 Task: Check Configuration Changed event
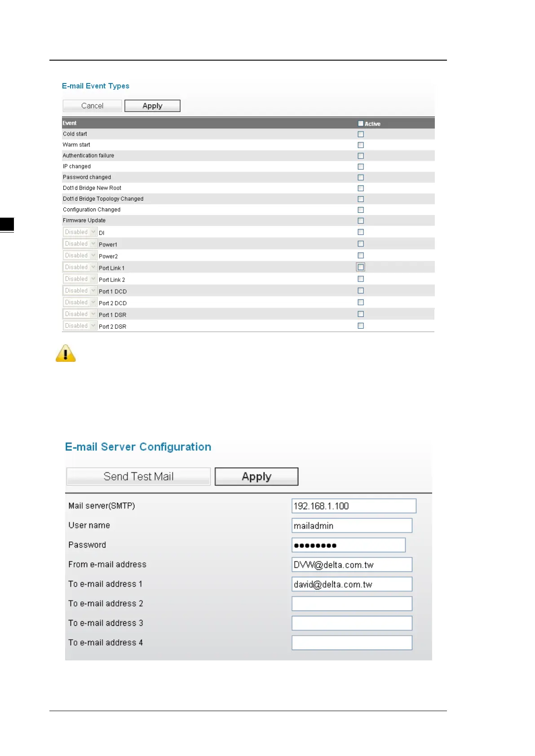361,210
